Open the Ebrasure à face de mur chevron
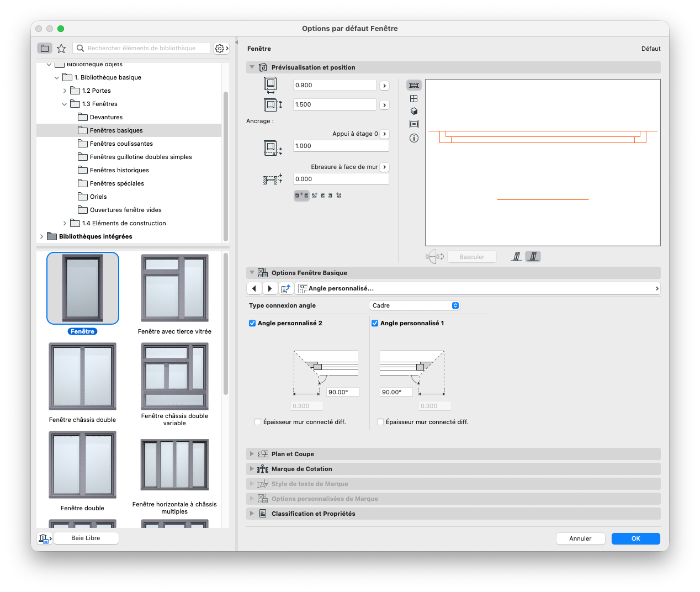This screenshot has height=592, width=700. [x=385, y=167]
